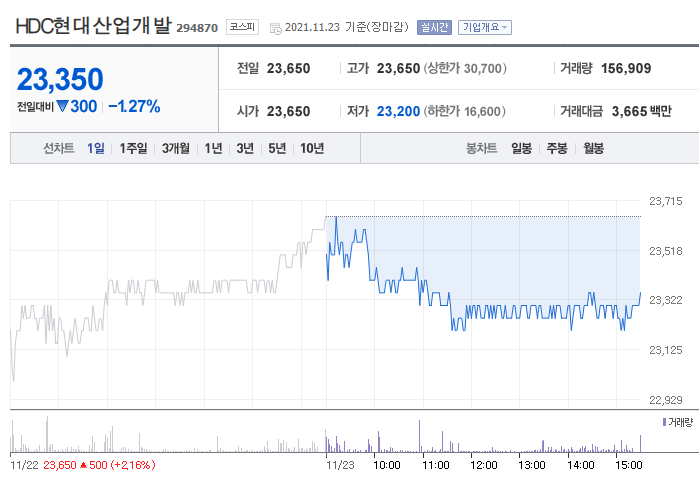Click the 코스피 market badge
The width and height of the screenshot is (699, 488).
242,27
